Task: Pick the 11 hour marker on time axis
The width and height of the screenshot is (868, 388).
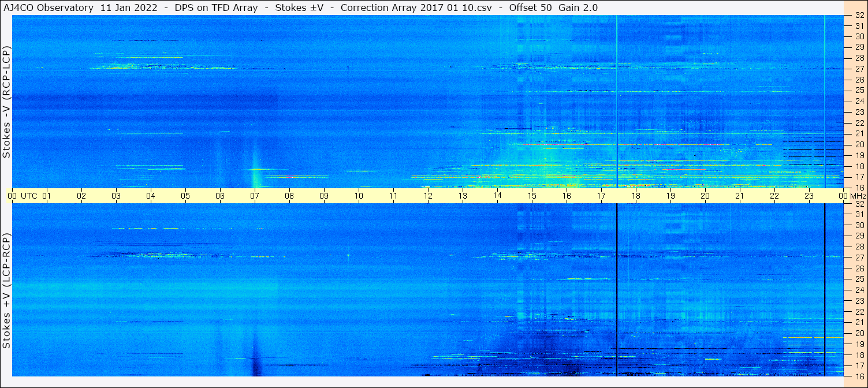Action: pos(393,196)
